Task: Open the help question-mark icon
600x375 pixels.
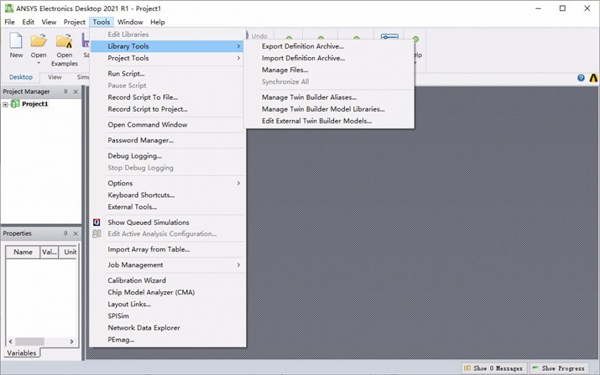Action: click(x=581, y=78)
